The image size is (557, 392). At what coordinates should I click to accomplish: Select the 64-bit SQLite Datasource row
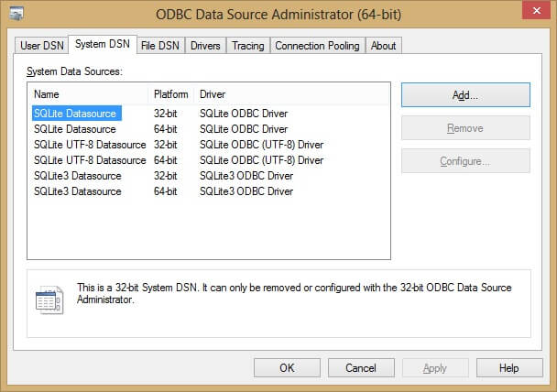tap(75, 129)
